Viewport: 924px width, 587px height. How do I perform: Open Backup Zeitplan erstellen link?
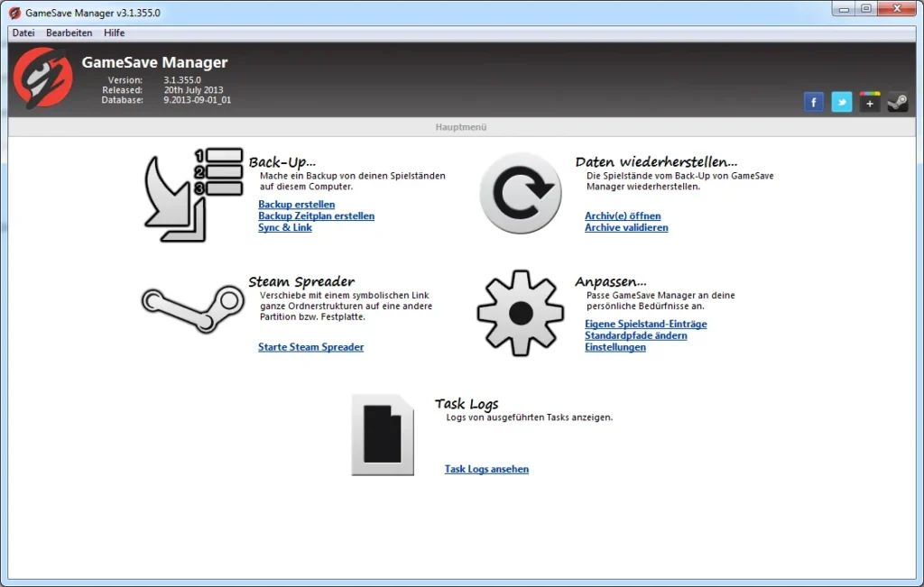[317, 216]
